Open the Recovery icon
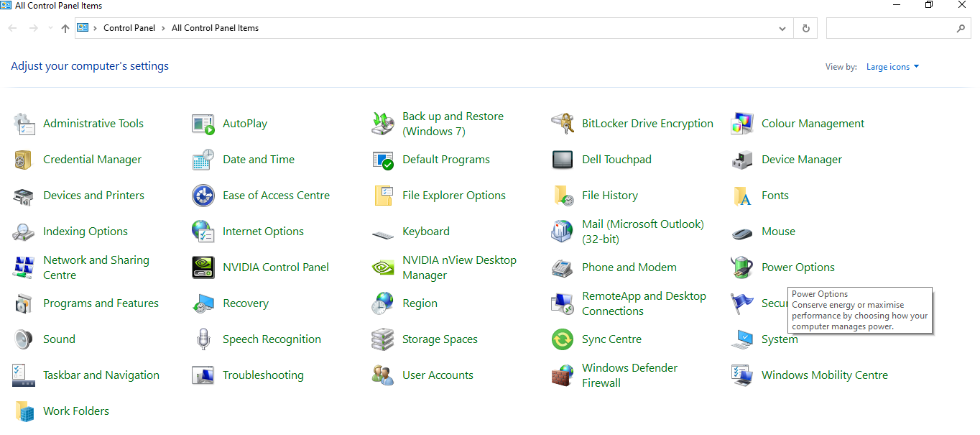Screen dimensions: 980x435 click(203, 303)
